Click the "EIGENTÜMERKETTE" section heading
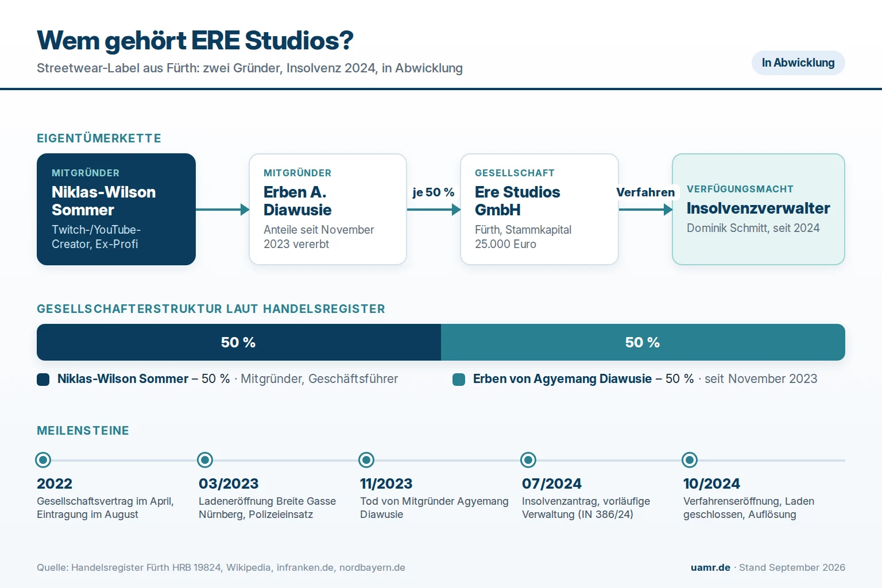Image resolution: width=882 pixels, height=588 pixels. click(99, 138)
